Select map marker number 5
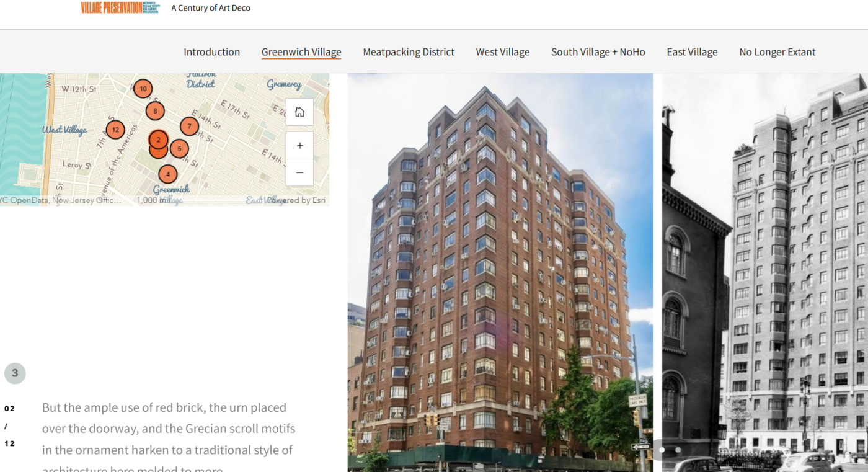This screenshot has height=472, width=868. [x=179, y=149]
